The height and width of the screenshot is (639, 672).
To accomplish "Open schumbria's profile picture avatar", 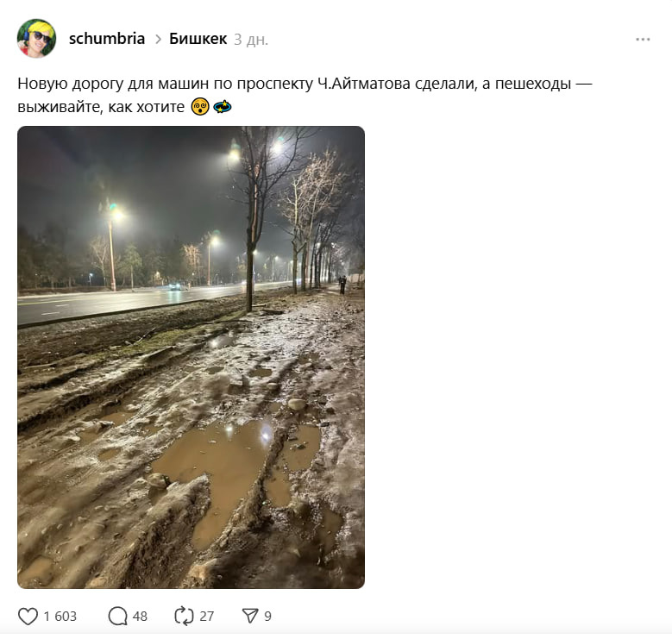I will coord(36,39).
